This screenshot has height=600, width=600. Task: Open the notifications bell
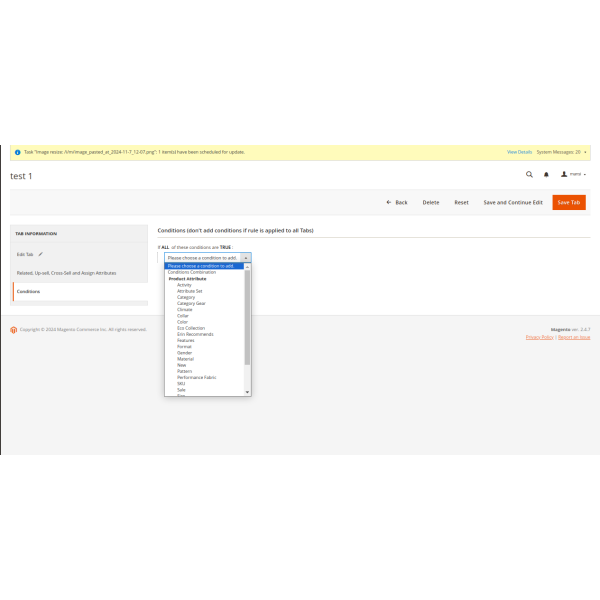tap(546, 174)
